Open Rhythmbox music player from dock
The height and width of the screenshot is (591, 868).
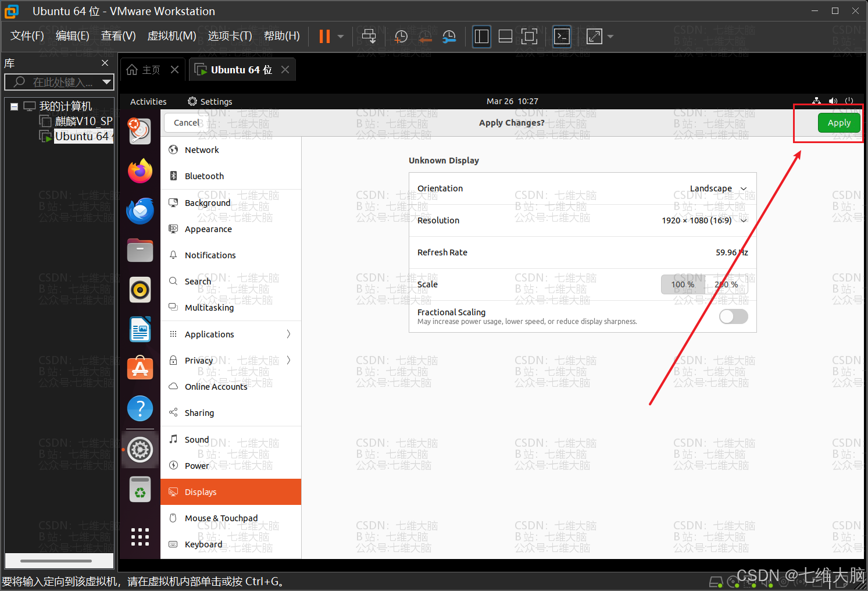pos(140,290)
